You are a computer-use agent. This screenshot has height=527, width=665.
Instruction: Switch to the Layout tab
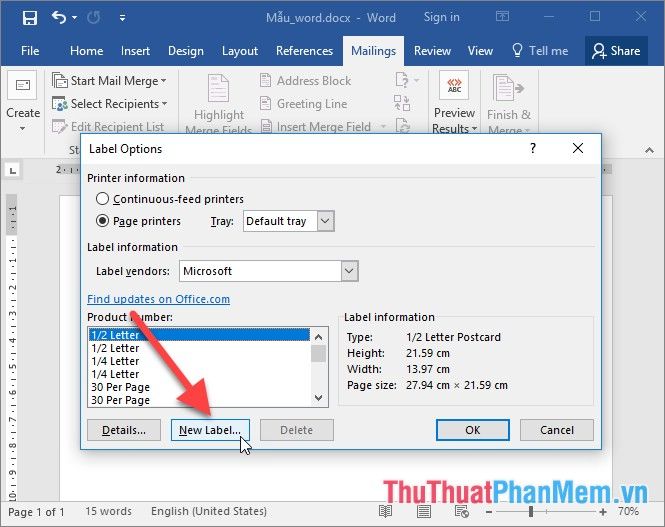click(x=240, y=51)
